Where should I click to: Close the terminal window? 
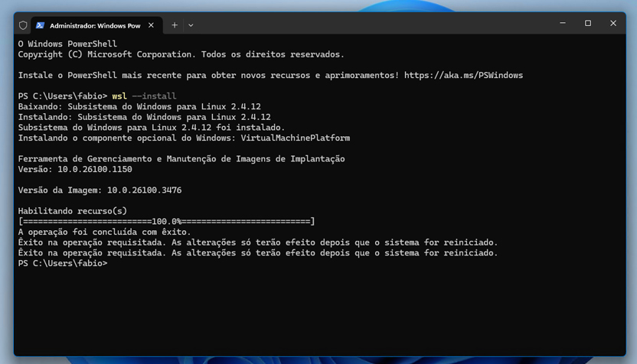pyautogui.click(x=613, y=23)
